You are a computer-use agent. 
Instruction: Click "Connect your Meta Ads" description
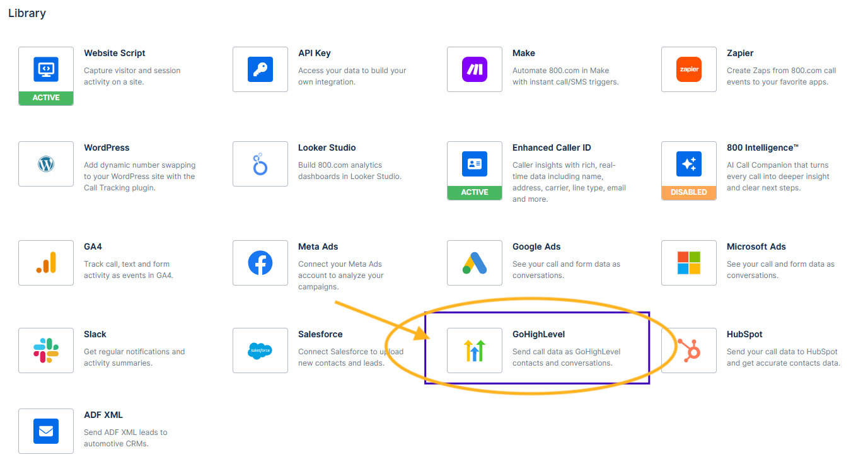pos(340,264)
